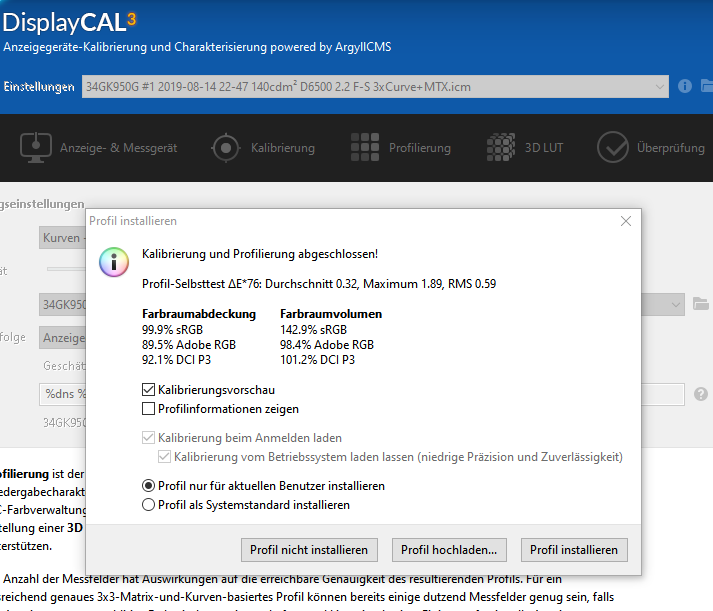
Task: Open the Anzeige- & Messgerät tab
Action: 99,148
